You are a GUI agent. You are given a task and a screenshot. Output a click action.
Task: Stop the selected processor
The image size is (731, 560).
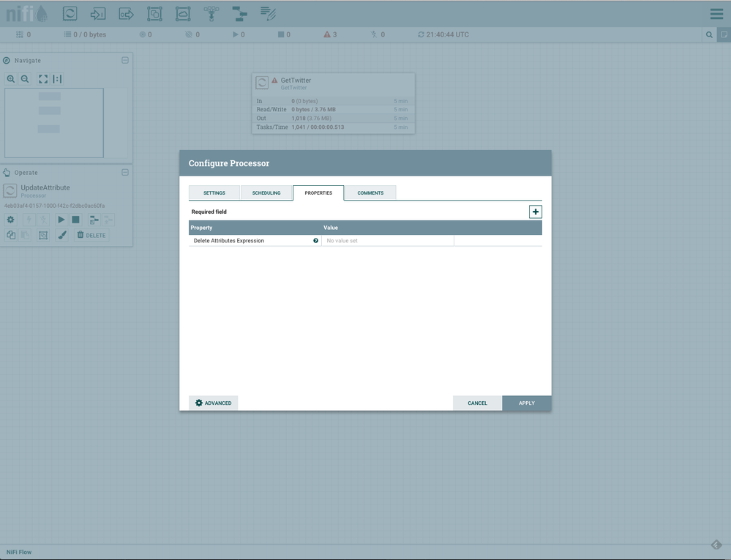tap(75, 220)
